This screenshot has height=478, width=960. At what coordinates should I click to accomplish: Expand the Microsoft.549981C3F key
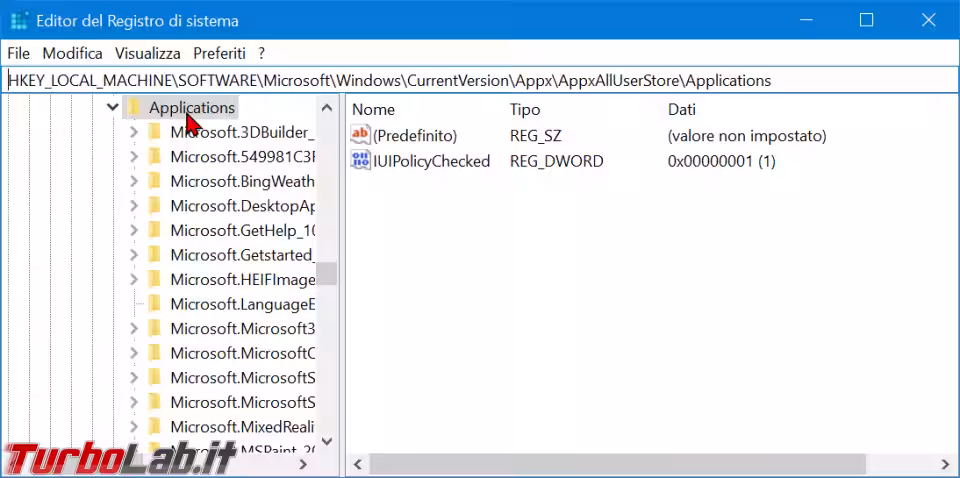[134, 157]
